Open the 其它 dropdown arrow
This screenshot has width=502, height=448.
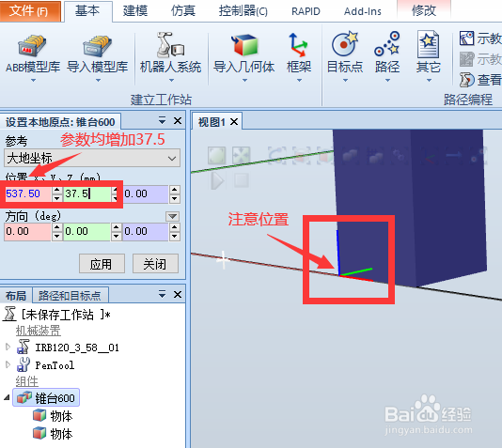click(429, 80)
